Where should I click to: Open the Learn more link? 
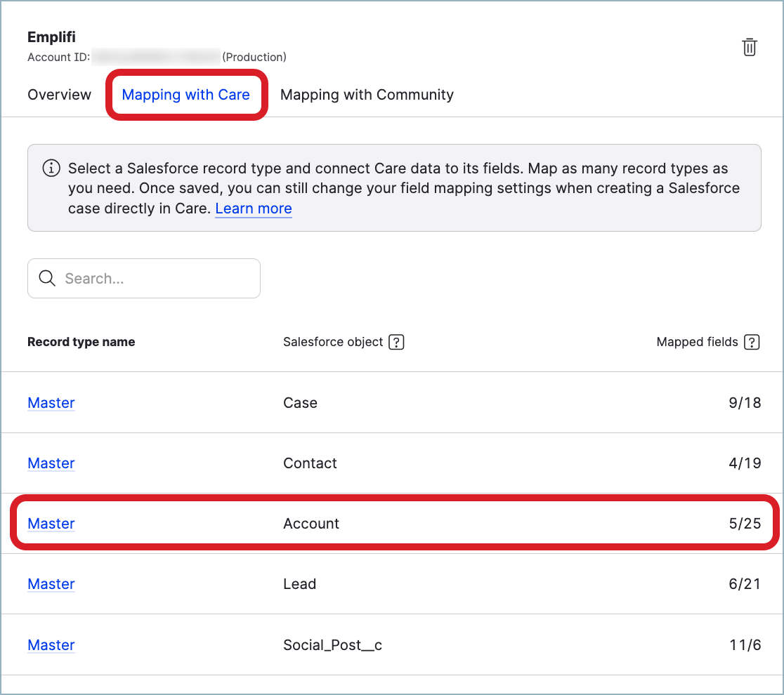point(253,208)
